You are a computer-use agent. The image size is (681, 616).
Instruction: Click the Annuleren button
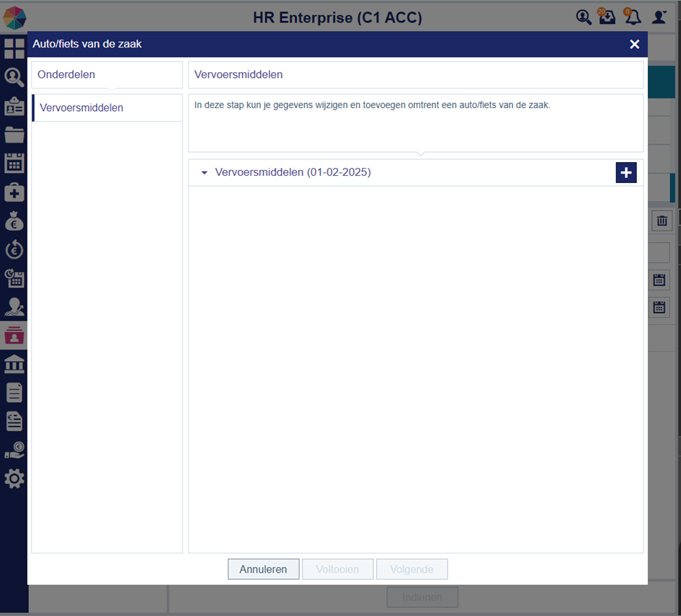(x=263, y=569)
